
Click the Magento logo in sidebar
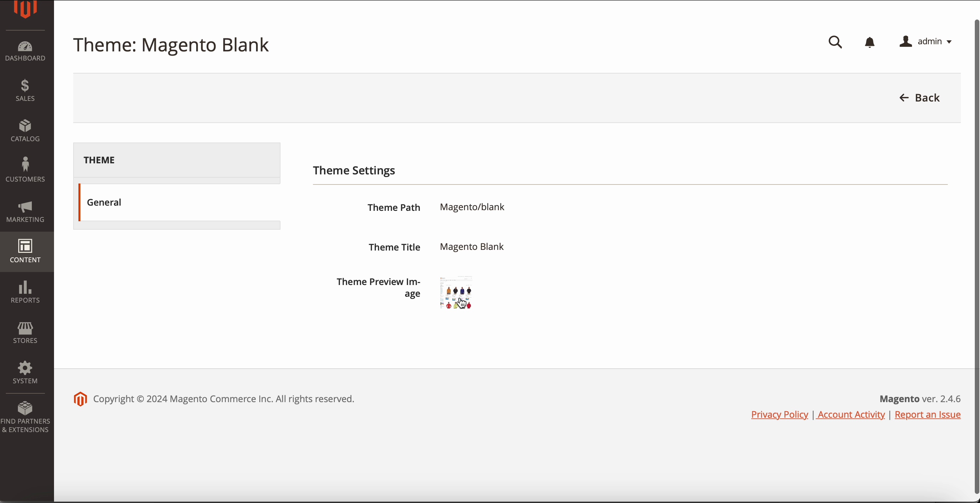click(25, 9)
